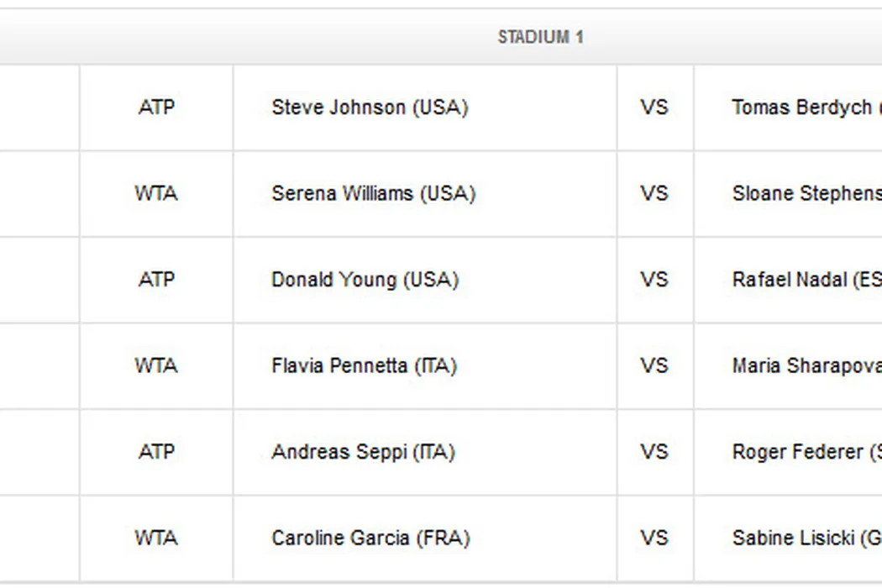
Task: Click WTA label in Flavia Pennetta row
Action: point(156,365)
